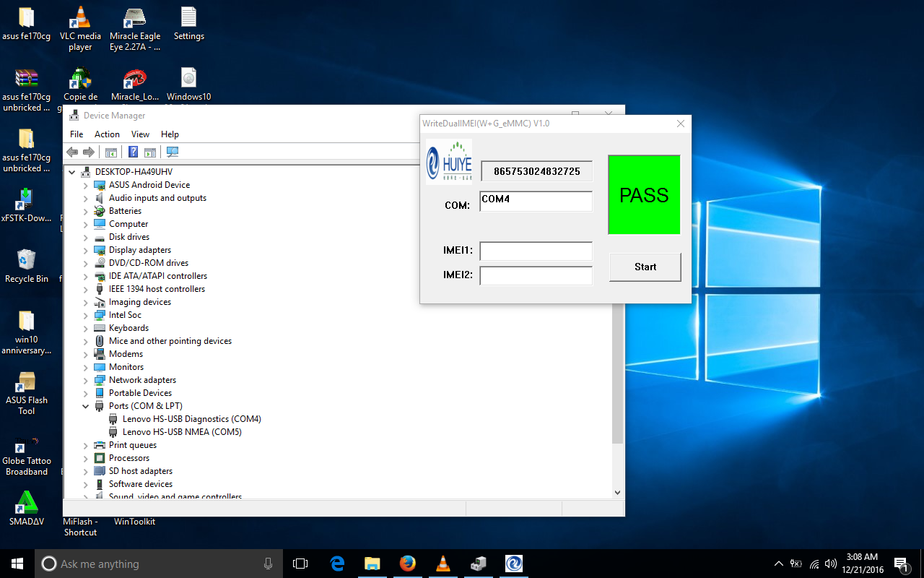
Task: Click the Device Manager taskbar icon
Action: (x=478, y=564)
